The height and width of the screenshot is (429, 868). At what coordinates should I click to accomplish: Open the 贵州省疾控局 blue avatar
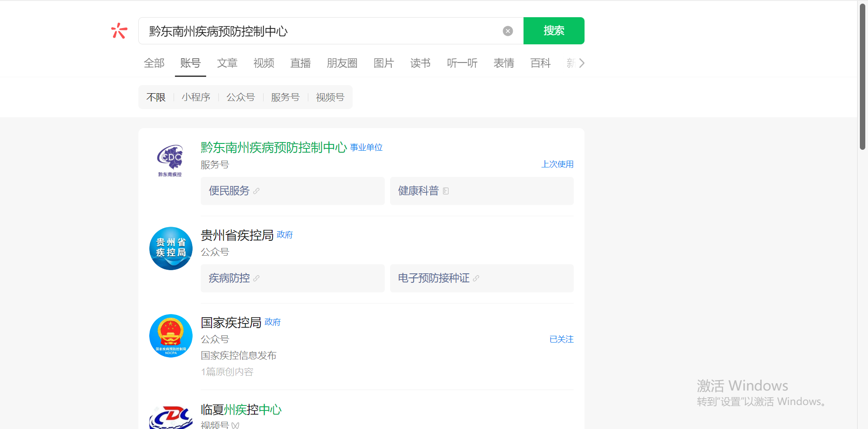coord(171,248)
